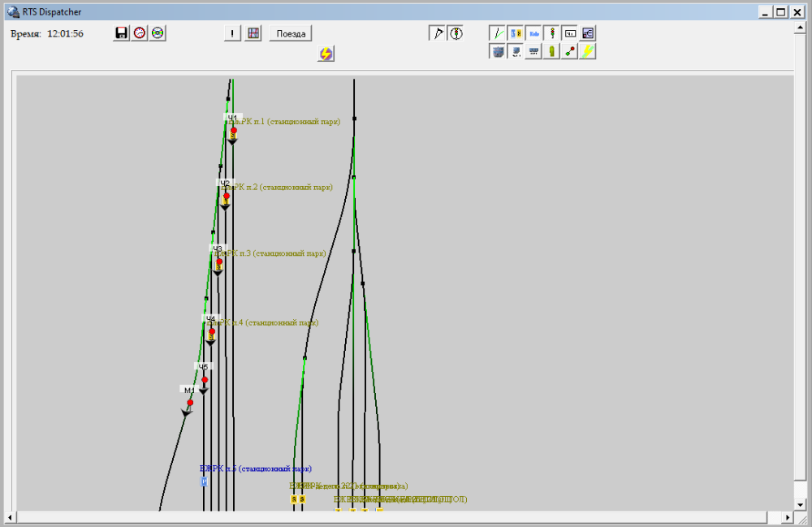Image resolution: width=812 pixels, height=527 pixels.
Task: Click the red-blue grid table icon
Action: click(253, 33)
